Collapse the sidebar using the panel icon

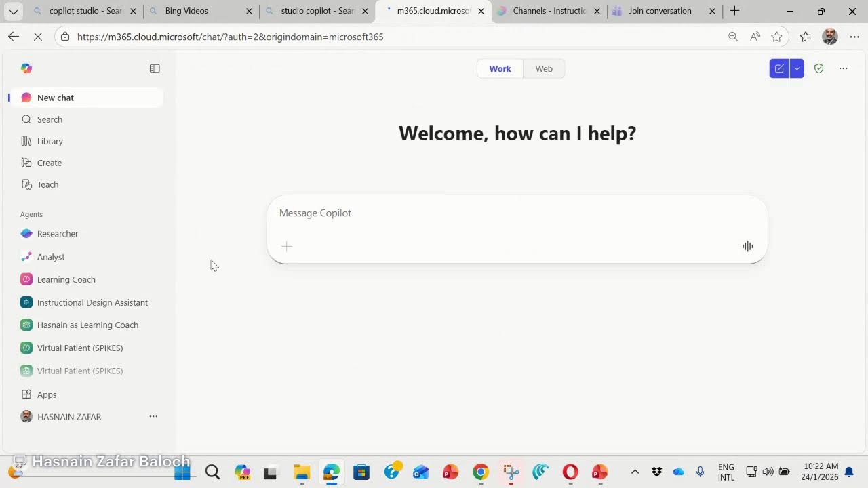pos(155,68)
